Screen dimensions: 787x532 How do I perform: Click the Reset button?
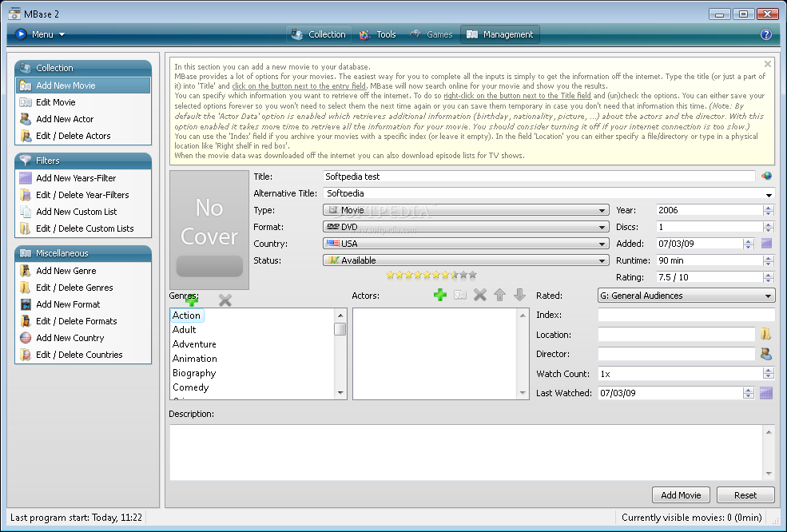(745, 495)
